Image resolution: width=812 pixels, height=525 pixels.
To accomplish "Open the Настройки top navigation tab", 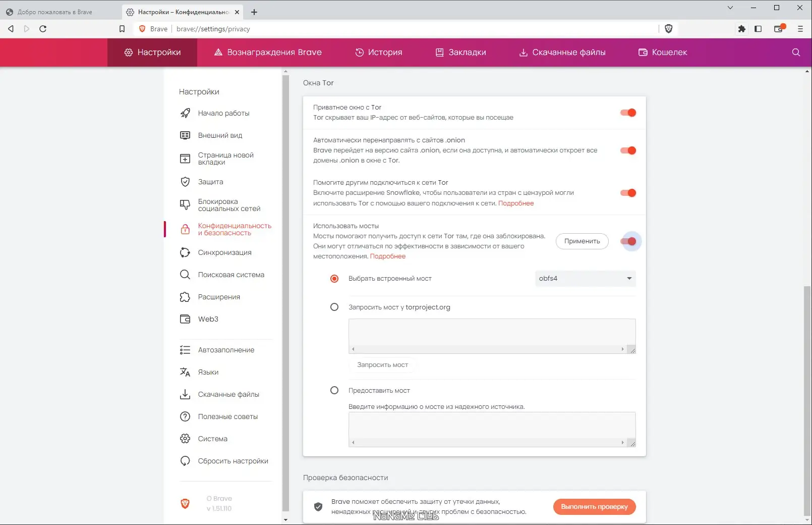I will coord(152,52).
